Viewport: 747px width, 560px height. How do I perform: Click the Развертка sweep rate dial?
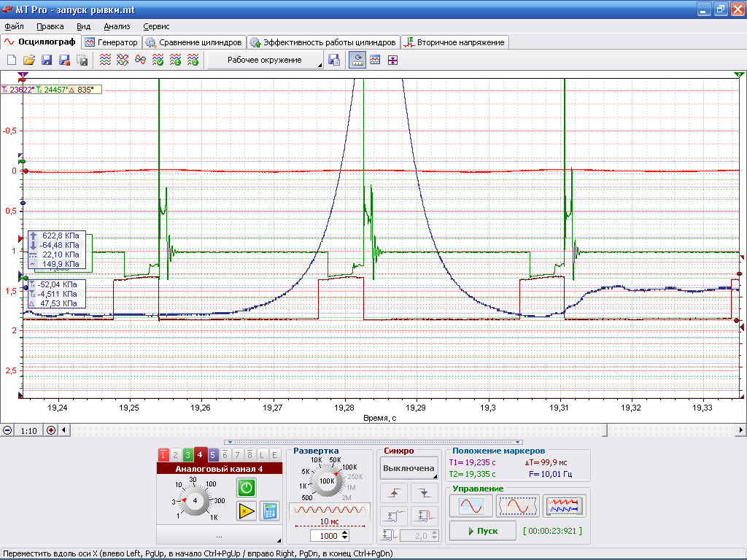pos(327,481)
